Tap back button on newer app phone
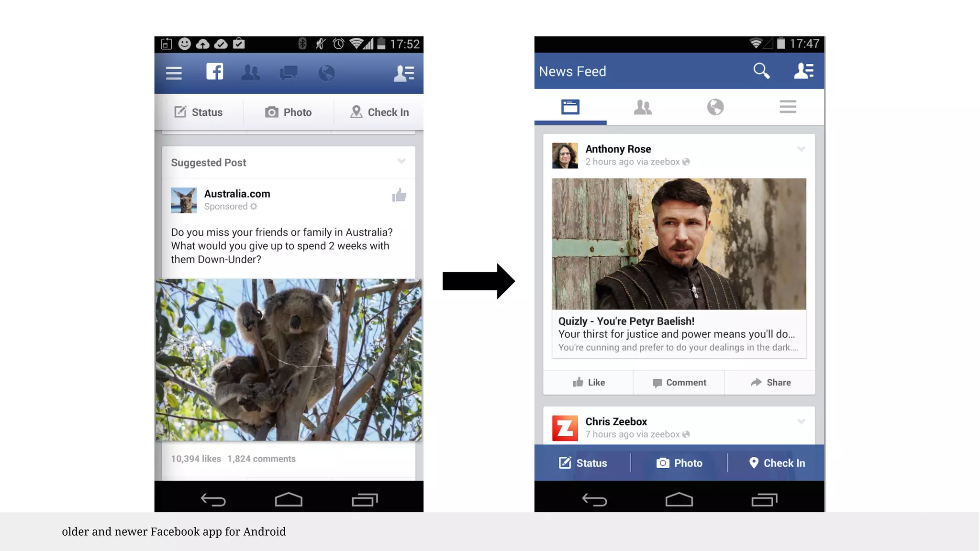 click(x=594, y=500)
